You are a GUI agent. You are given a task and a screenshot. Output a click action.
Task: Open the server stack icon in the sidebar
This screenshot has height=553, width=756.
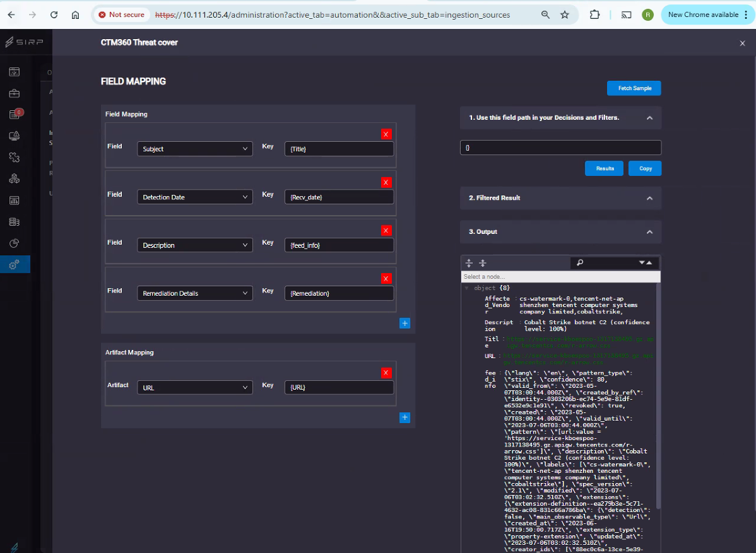pyautogui.click(x=15, y=221)
